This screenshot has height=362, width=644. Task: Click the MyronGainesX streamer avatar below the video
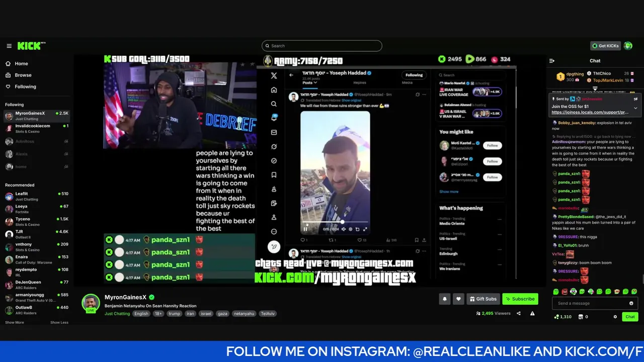click(x=91, y=303)
